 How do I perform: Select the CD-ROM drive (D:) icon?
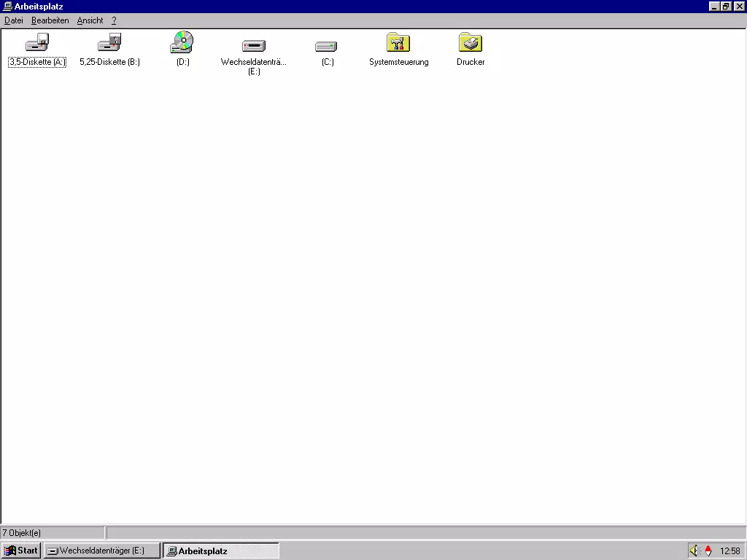182,42
